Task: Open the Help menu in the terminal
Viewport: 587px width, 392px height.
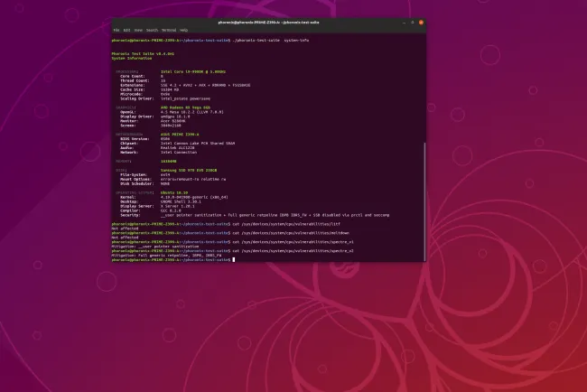Action: [x=184, y=30]
